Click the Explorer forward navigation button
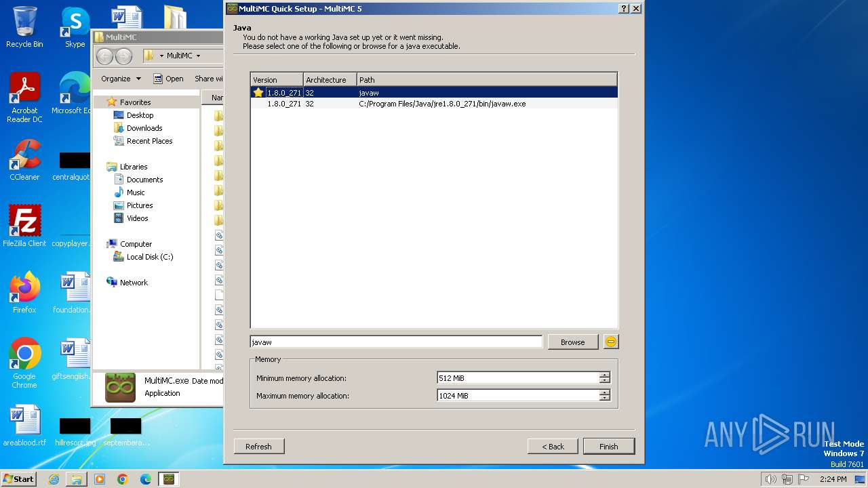The width and height of the screenshot is (868, 488). coord(123,56)
